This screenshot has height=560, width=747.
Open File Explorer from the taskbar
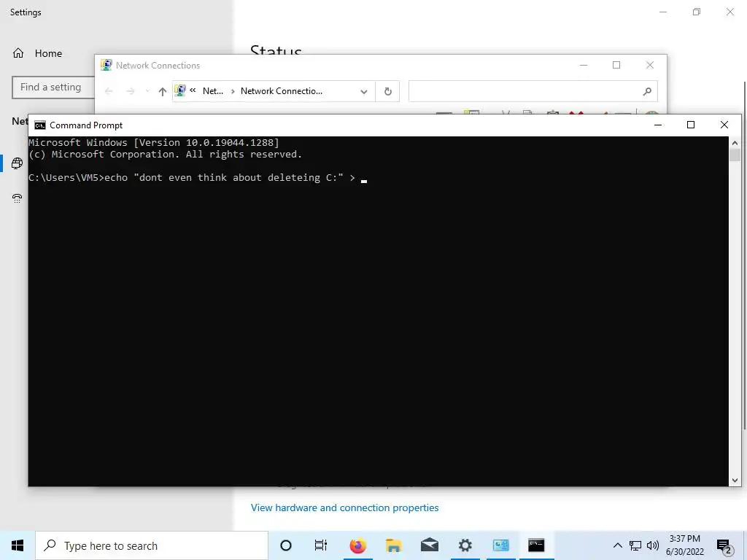tap(393, 545)
